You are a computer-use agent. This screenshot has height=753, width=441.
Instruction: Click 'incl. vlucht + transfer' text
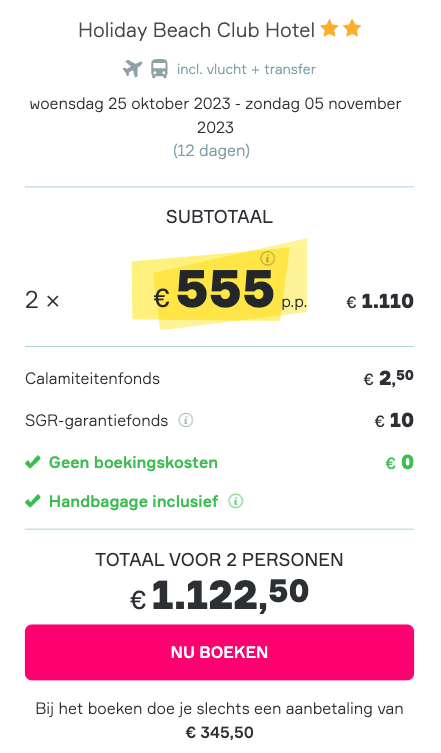click(246, 69)
